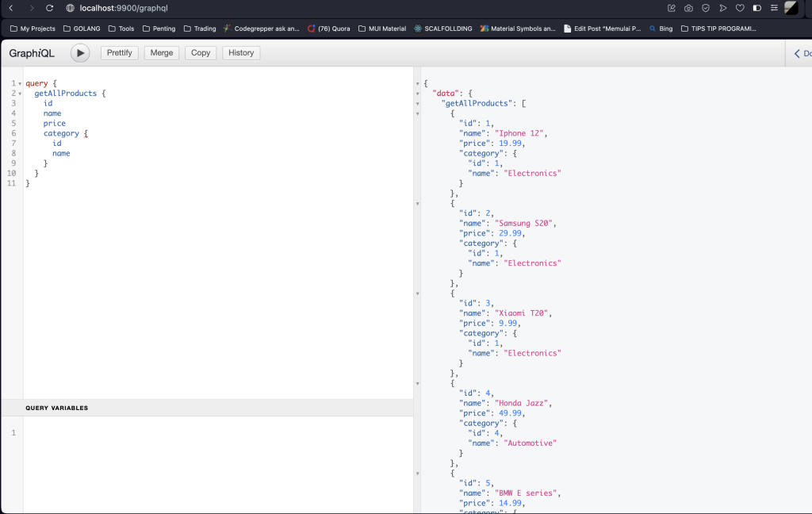This screenshot has height=514, width=812.
Task: Click 'getAllProducts' in the query editor
Action: click(66, 94)
